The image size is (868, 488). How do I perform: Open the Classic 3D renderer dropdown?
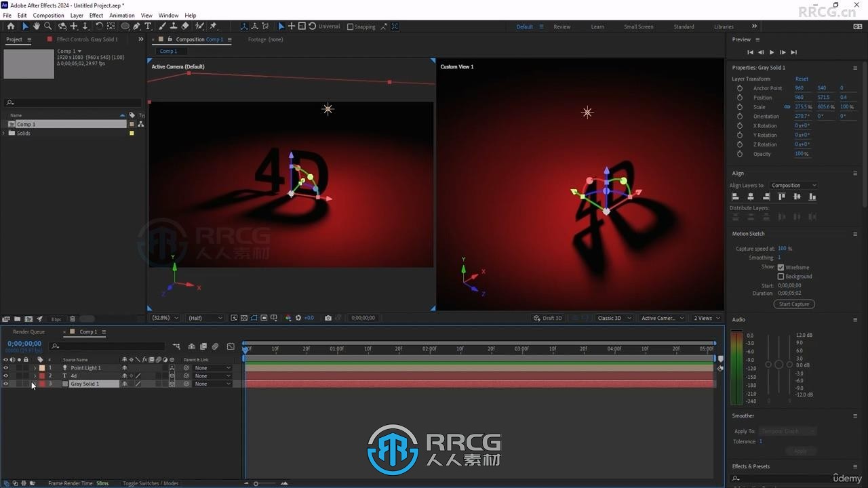point(614,318)
